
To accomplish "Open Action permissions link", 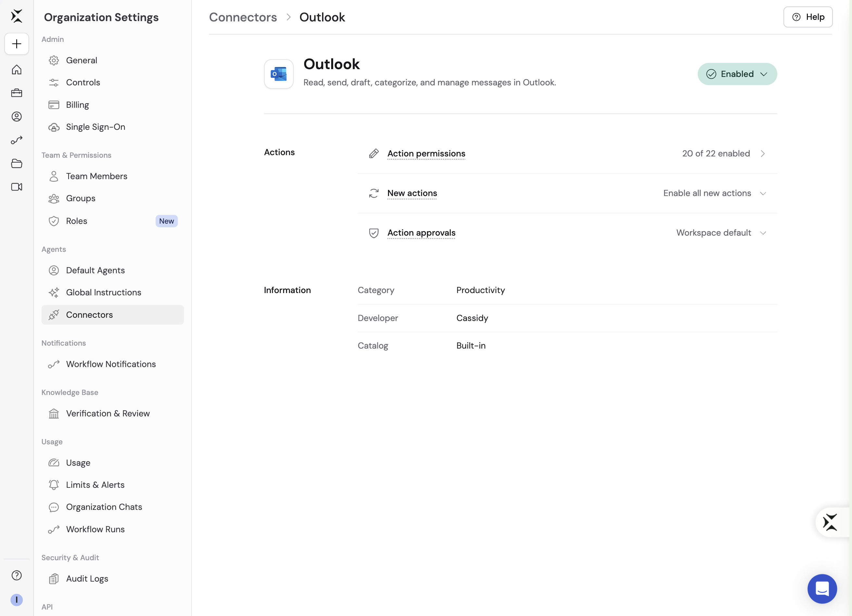I will (426, 154).
